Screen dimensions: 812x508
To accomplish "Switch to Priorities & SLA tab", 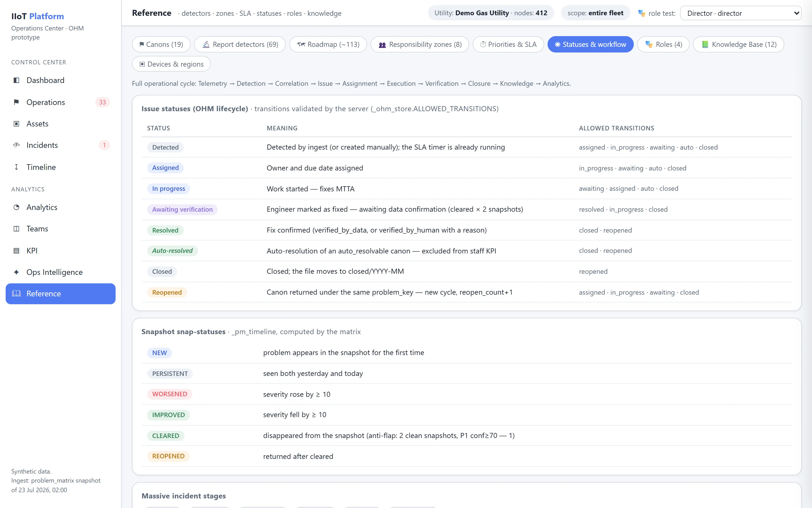I will [508, 44].
